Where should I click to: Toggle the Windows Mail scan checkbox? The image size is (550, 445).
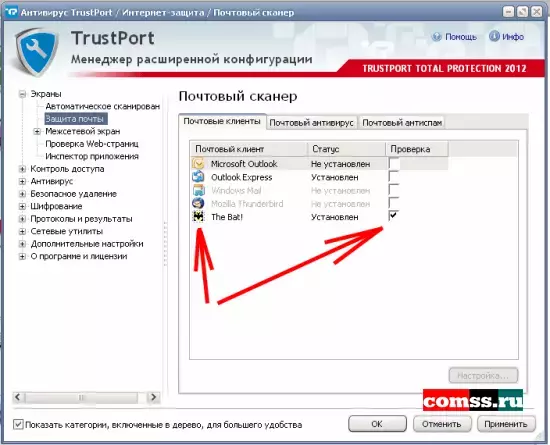394,190
